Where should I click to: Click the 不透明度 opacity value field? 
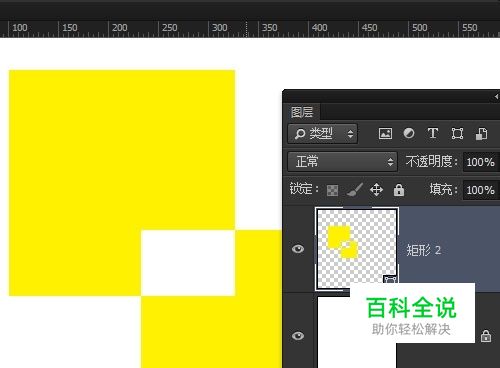pos(480,162)
